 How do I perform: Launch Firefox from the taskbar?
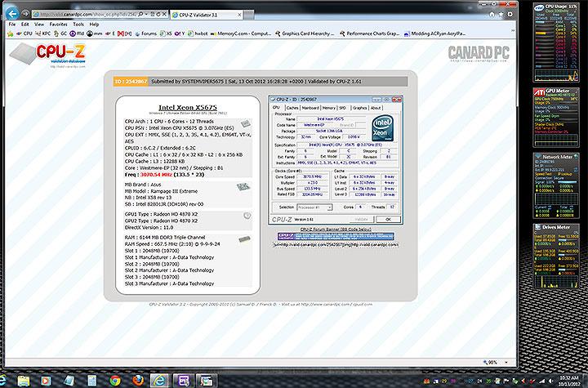coord(138,380)
